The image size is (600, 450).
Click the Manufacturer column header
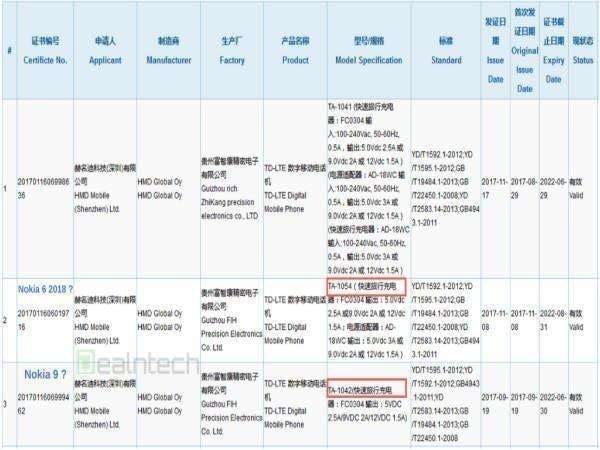[x=167, y=48]
